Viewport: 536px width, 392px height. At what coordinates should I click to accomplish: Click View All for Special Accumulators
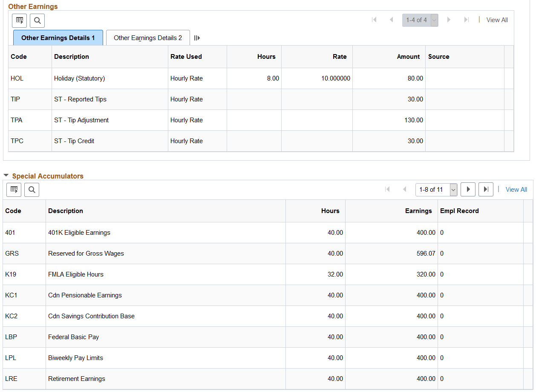[x=516, y=189]
